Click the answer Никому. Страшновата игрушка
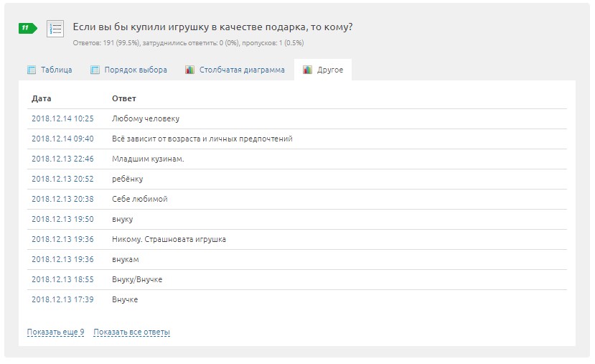 click(x=169, y=240)
